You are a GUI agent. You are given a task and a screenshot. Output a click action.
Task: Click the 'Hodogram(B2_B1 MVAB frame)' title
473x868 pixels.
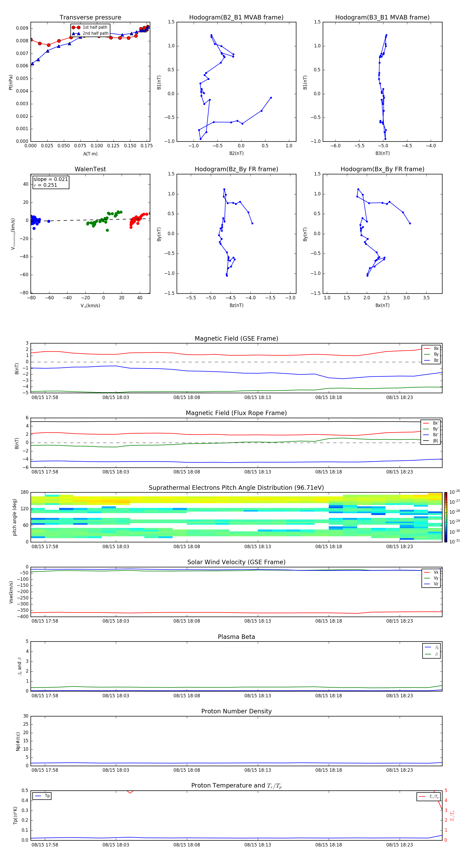pyautogui.click(x=236, y=18)
